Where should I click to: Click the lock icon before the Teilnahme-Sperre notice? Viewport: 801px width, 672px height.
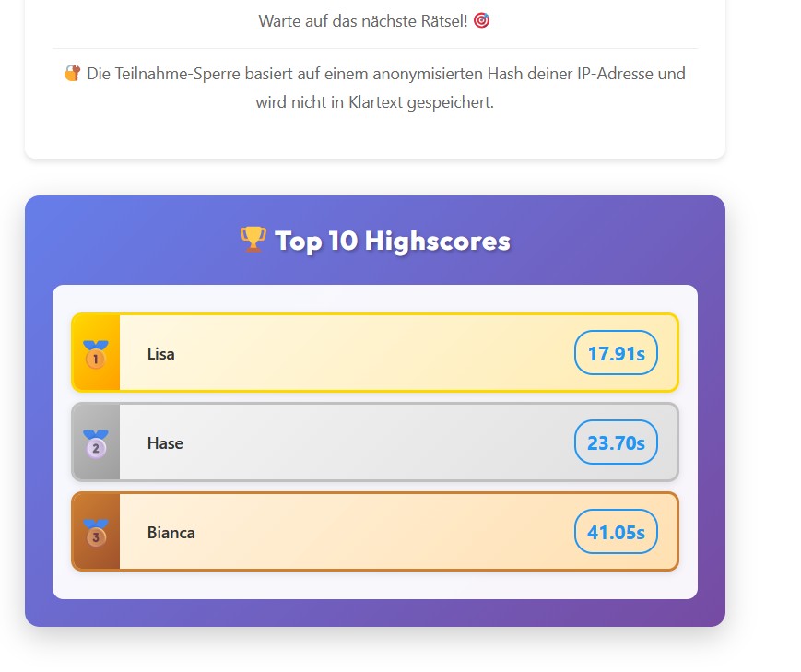tap(72, 73)
